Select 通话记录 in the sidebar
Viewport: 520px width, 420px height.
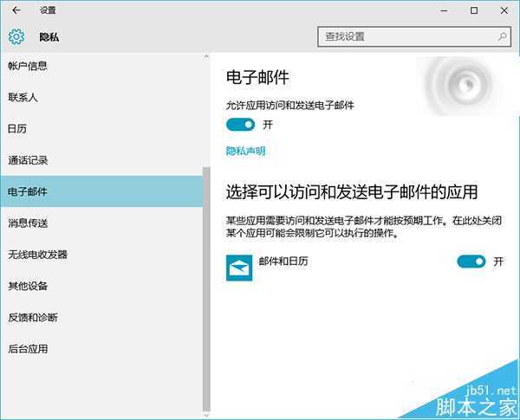[101, 160]
